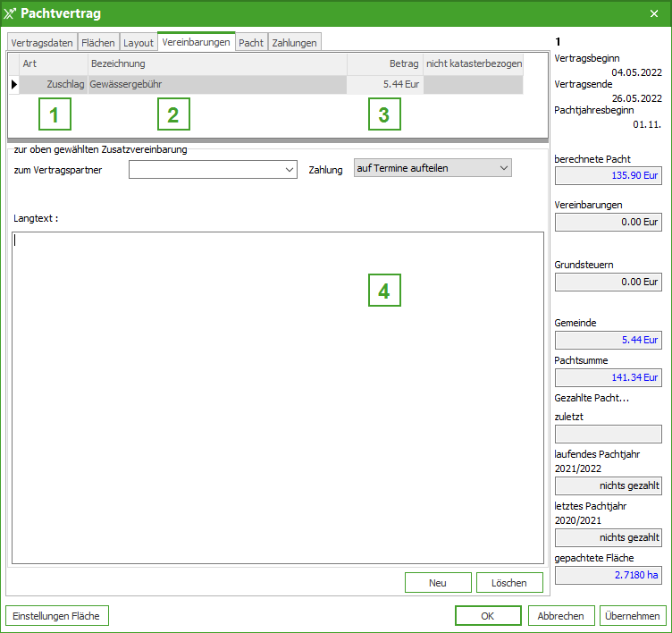
Task: Click Abbrechen to cancel
Action: tap(561, 616)
